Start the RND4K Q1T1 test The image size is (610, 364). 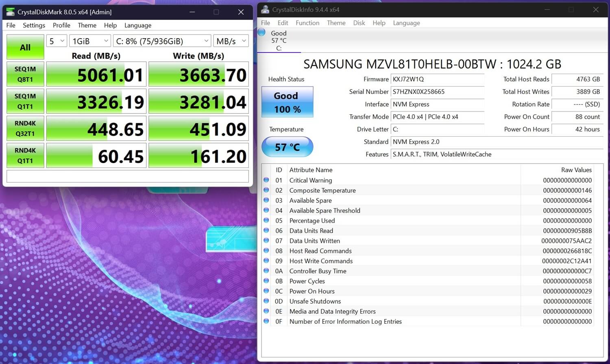coord(25,155)
